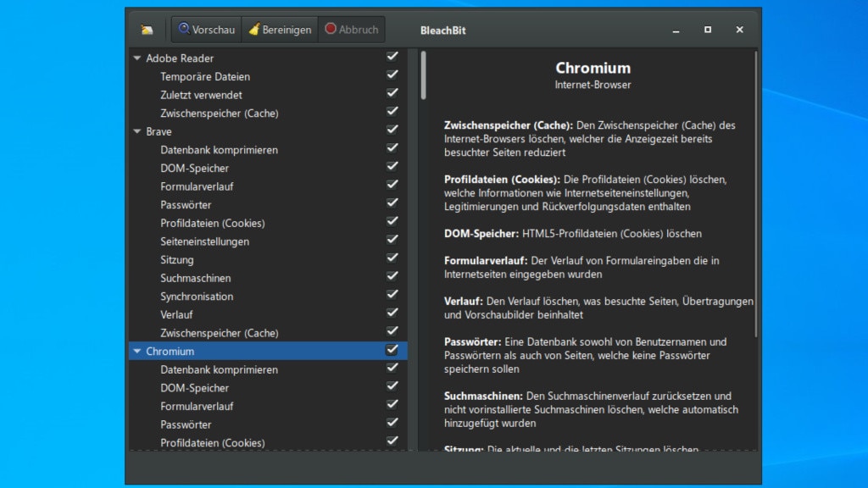This screenshot has height=488, width=868.
Task: Select Brave Passwörter row
Action: point(268,205)
